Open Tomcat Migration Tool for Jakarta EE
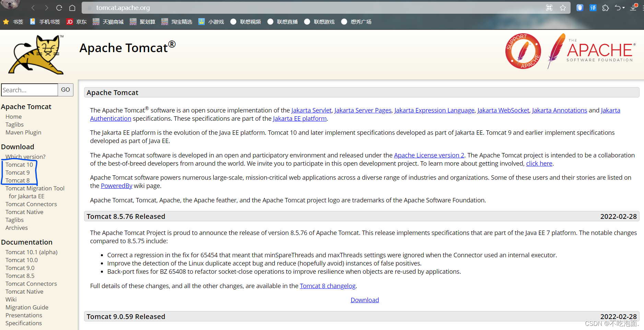The image size is (644, 330). click(x=35, y=192)
